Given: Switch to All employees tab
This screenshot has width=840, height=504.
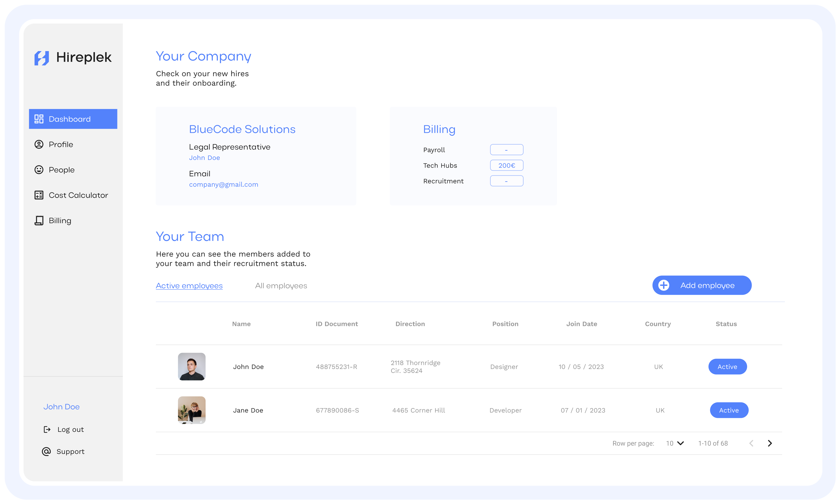Looking at the screenshot, I should (281, 286).
